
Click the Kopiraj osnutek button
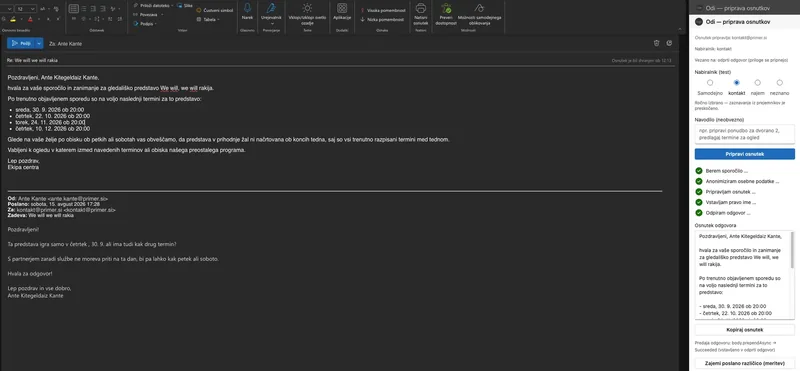coord(745,330)
